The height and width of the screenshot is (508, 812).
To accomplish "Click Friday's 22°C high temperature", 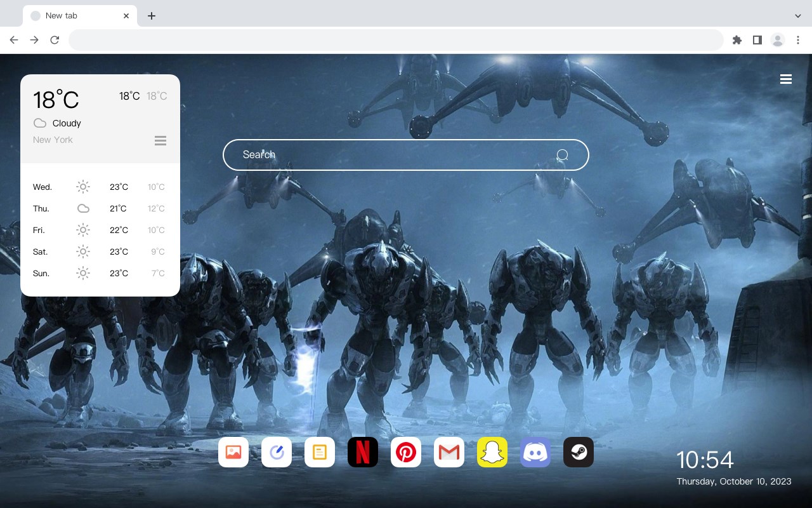I will click(x=119, y=230).
